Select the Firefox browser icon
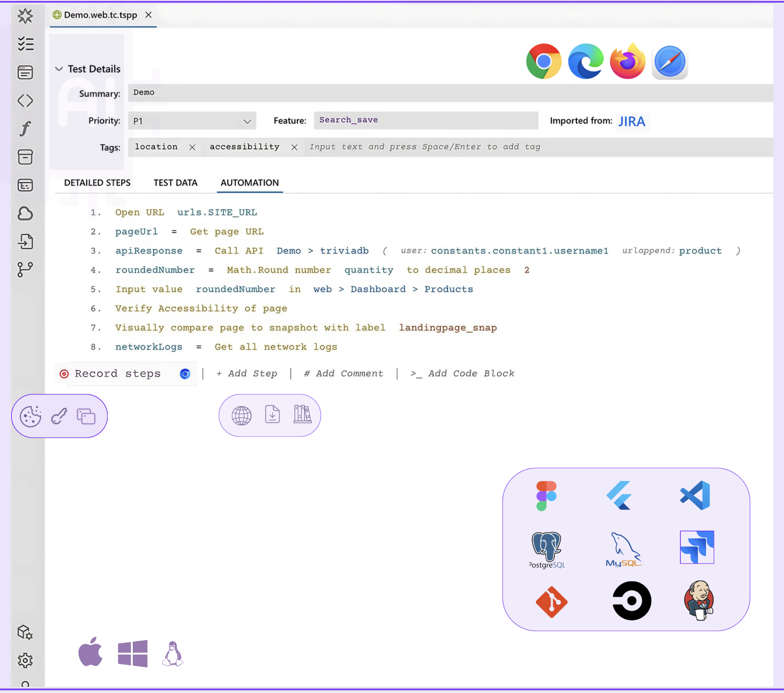This screenshot has height=693, width=784. pyautogui.click(x=627, y=61)
